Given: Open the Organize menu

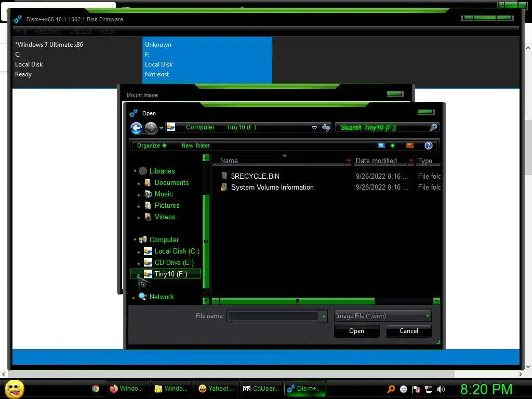Looking at the screenshot, I should (152, 145).
